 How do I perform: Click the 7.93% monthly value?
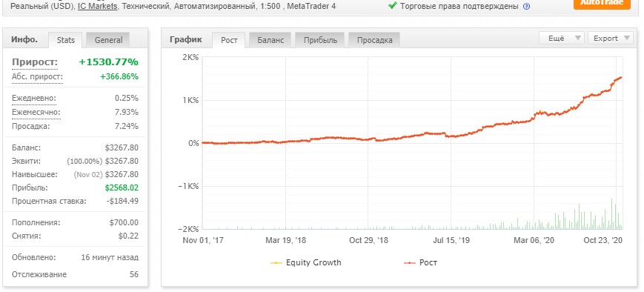[127, 112]
